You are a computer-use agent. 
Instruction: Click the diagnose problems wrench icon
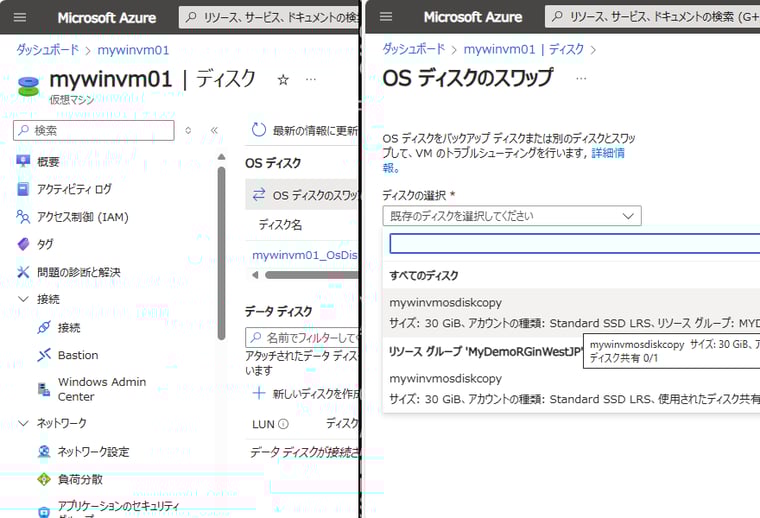[x=23, y=272]
